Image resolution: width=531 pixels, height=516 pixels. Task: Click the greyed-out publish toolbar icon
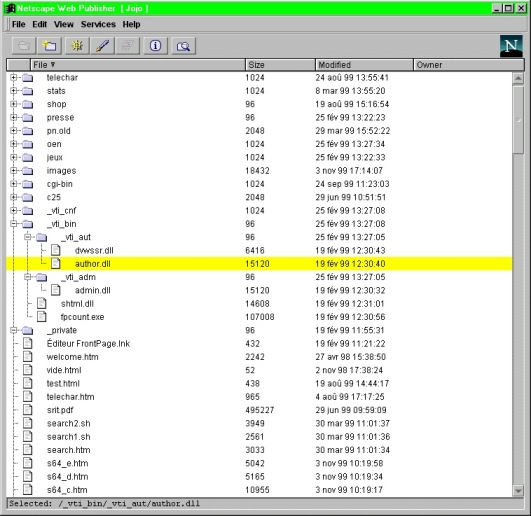[x=127, y=46]
